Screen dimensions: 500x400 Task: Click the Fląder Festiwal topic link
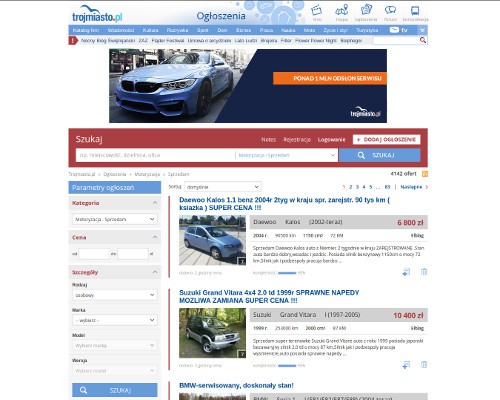(x=168, y=40)
